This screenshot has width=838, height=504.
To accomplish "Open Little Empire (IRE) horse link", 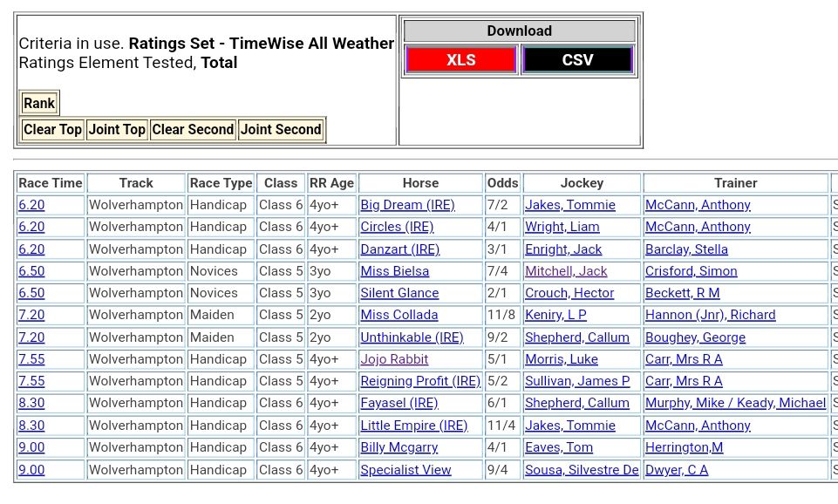I will pos(413,426).
